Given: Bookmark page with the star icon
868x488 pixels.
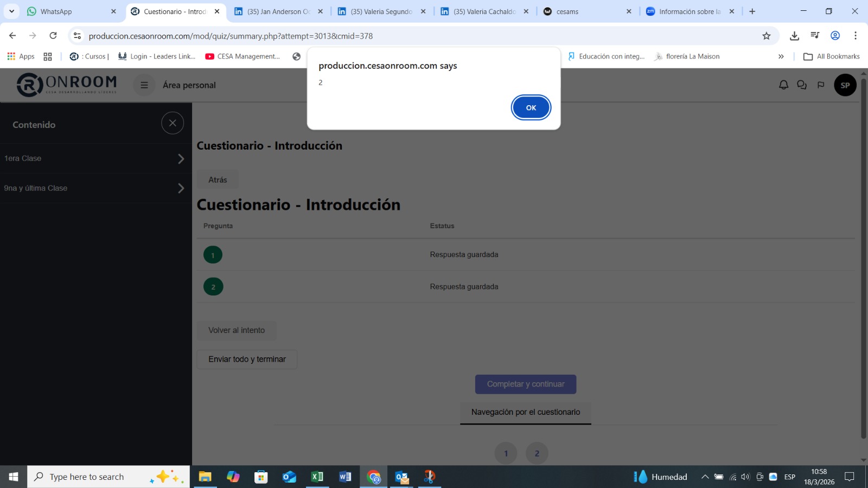Looking at the screenshot, I should pyautogui.click(x=766, y=36).
